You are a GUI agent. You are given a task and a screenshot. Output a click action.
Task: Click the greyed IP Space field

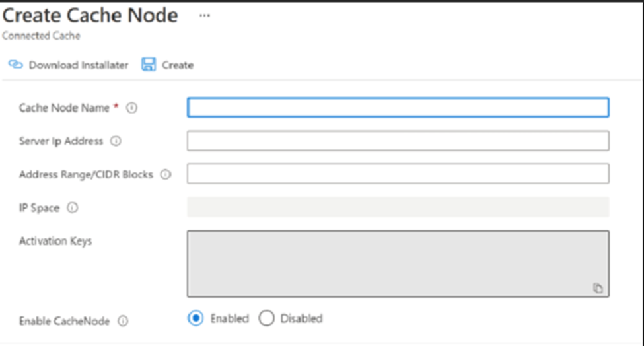398,207
